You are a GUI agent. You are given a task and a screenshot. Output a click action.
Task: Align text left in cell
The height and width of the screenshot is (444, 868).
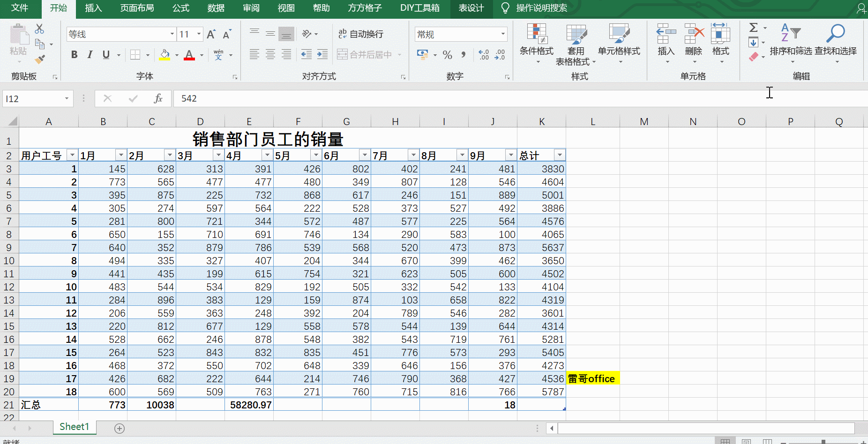pos(254,54)
